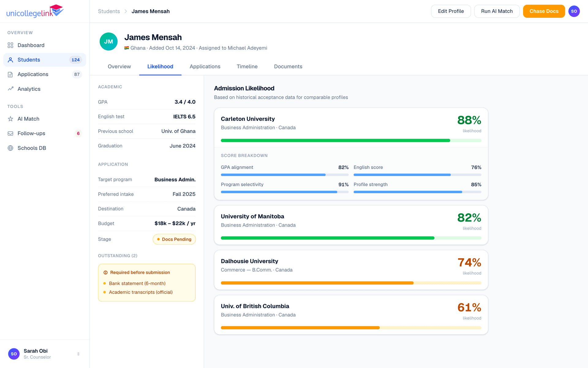The width and height of the screenshot is (588, 368).
Task: Click the University of Manitoba likelihood bar
Action: coord(351,238)
